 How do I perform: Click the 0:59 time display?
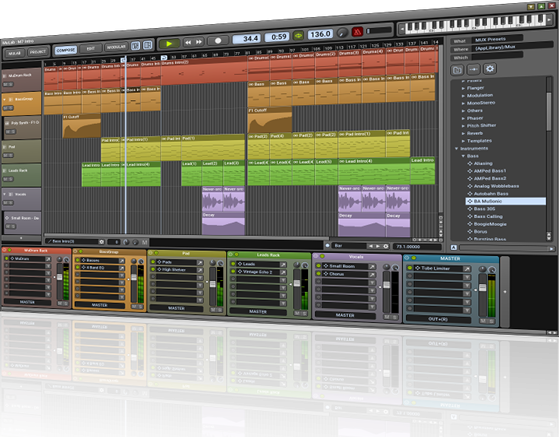click(x=278, y=37)
